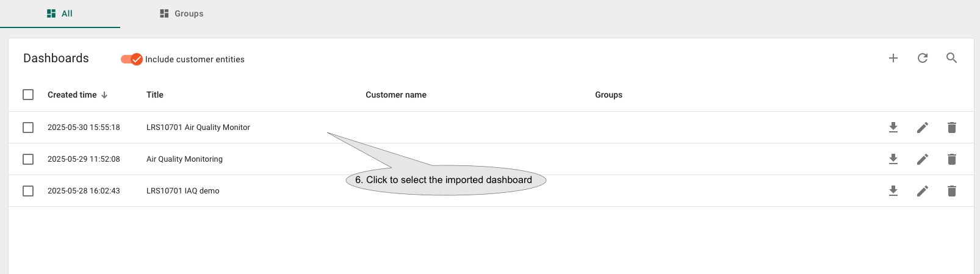Select checkbox for LRS10701 IAQ demo row

coord(28,191)
